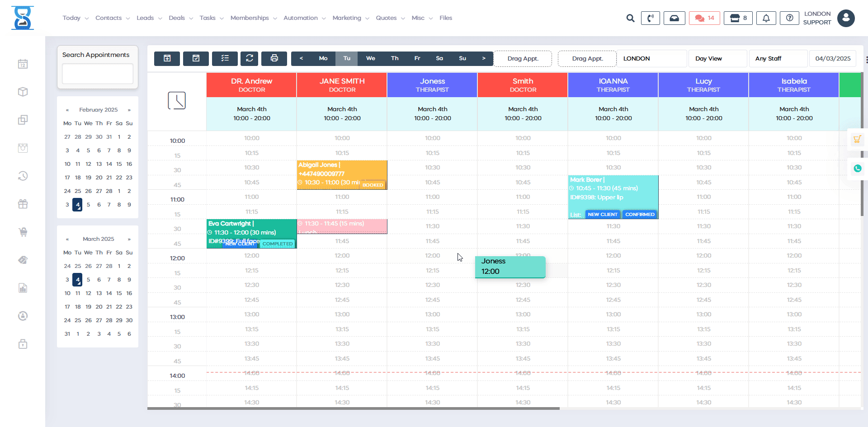This screenshot has height=427, width=868.
Task: Open the new appointment calendar icon
Action: (167, 58)
